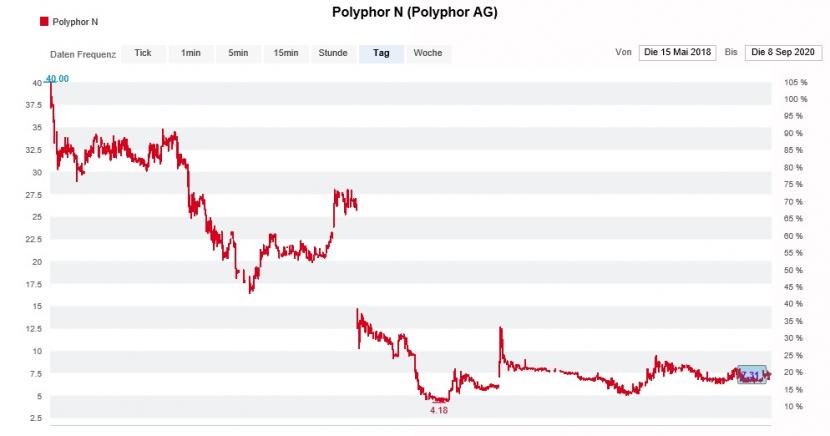830x436 pixels.
Task: Open the Von start date field
Action: [678, 52]
